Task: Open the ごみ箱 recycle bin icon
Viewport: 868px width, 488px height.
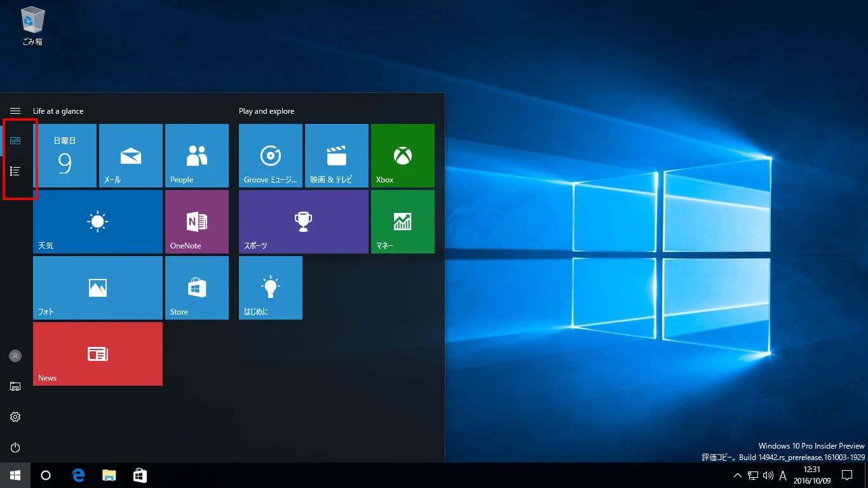Action: [32, 25]
